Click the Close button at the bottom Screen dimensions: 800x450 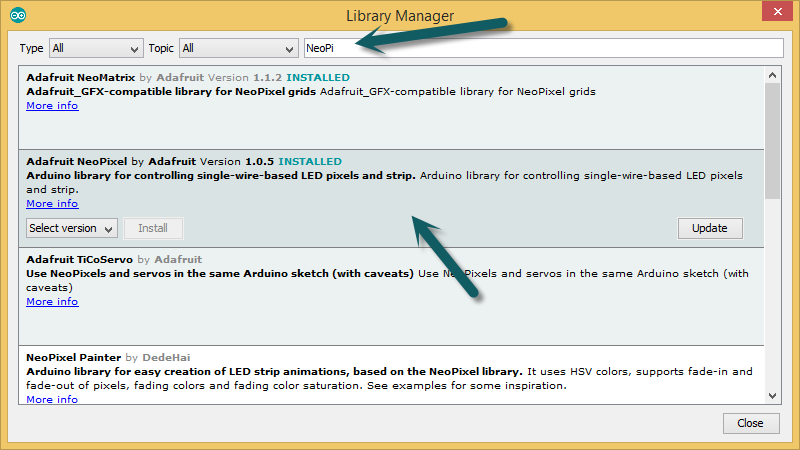pos(751,423)
